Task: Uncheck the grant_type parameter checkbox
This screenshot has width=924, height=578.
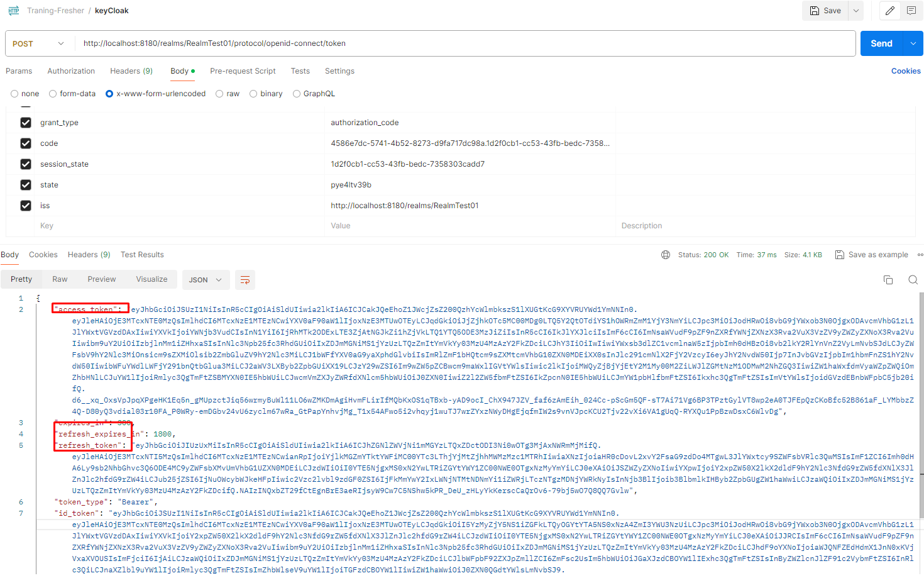Action: [x=26, y=123]
